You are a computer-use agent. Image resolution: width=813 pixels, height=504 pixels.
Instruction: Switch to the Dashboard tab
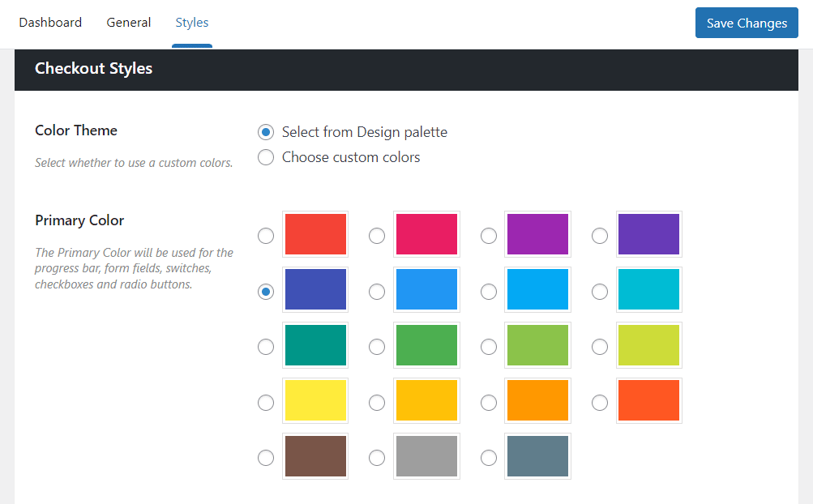[50, 22]
